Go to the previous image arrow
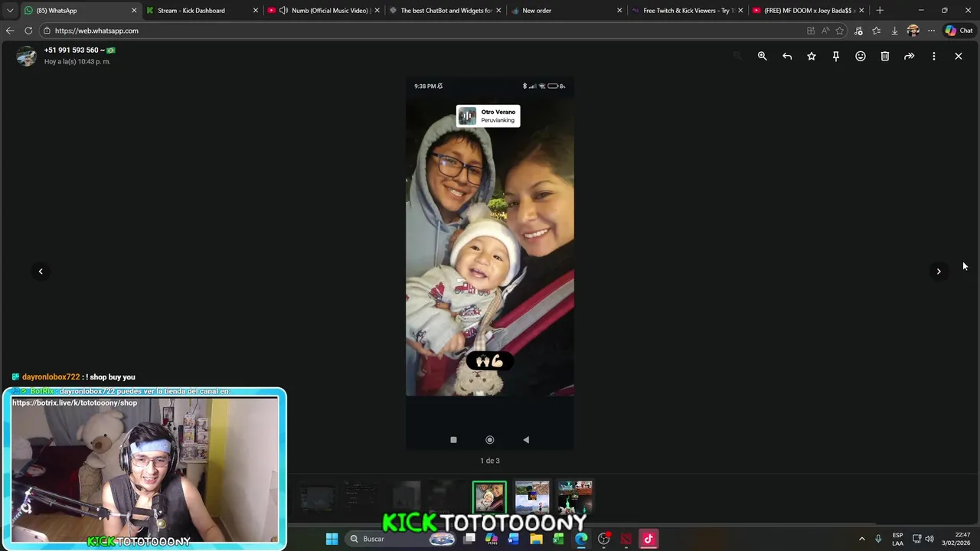Screen dimensions: 980x551 point(41,271)
